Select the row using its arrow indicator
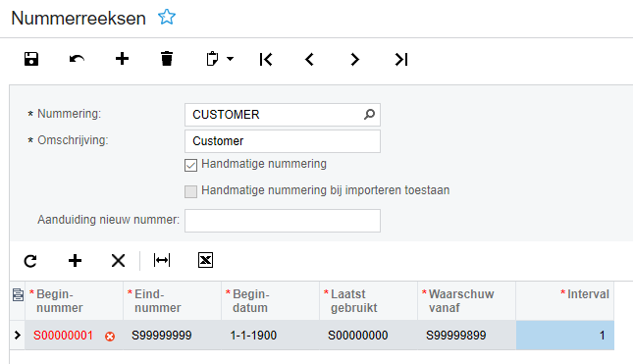Viewport: 633px width, 364px height. coord(18,335)
